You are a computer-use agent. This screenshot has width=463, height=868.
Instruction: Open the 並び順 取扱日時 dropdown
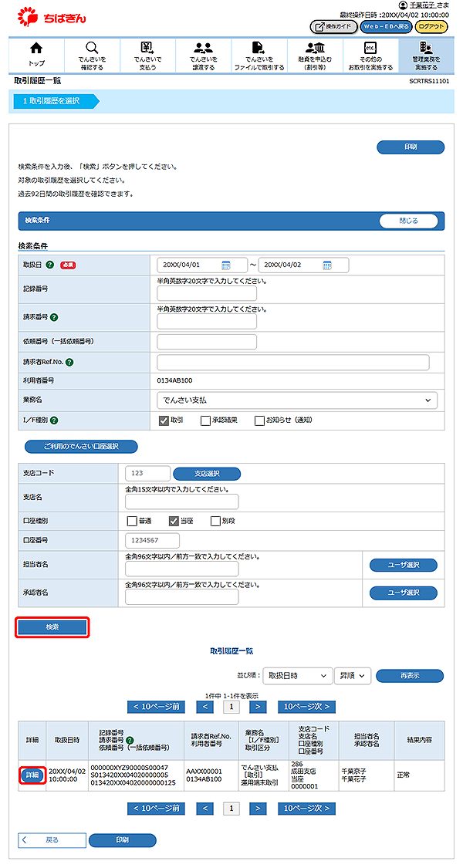pos(297,676)
